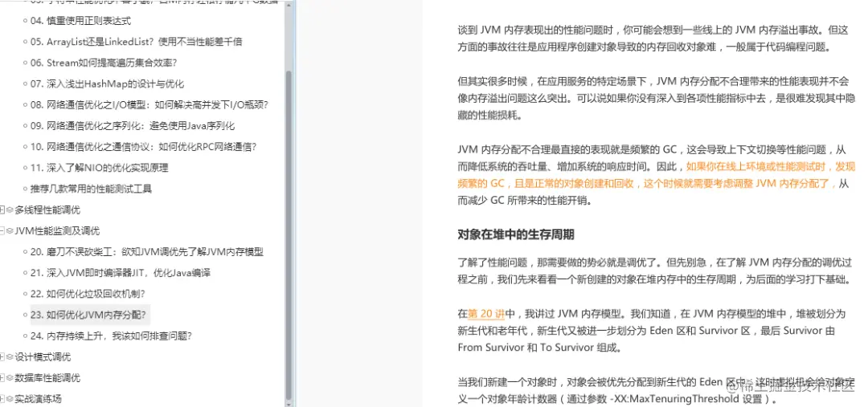Image resolution: width=868 pixels, height=407 pixels.
Task: Click the stack icon beside 数据库性能调优
Action: (x=10, y=377)
